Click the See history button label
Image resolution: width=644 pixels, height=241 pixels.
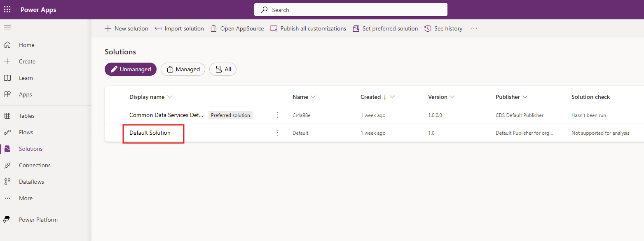tap(448, 28)
